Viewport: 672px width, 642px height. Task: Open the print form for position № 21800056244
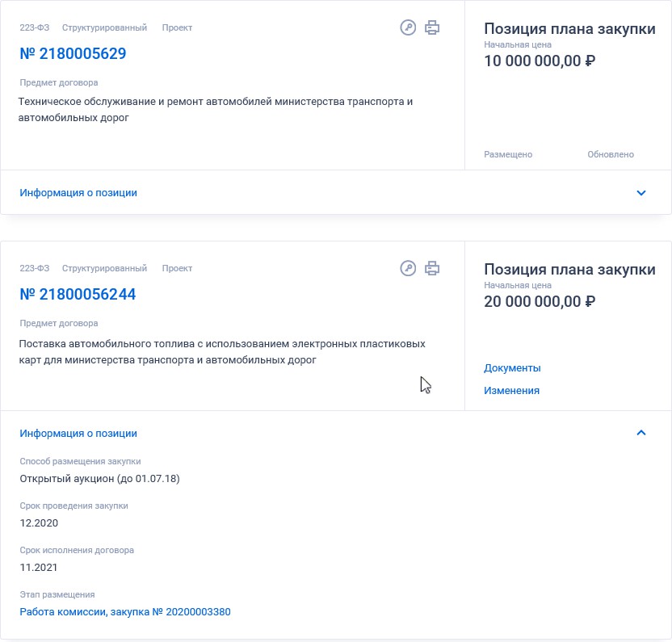click(x=432, y=268)
